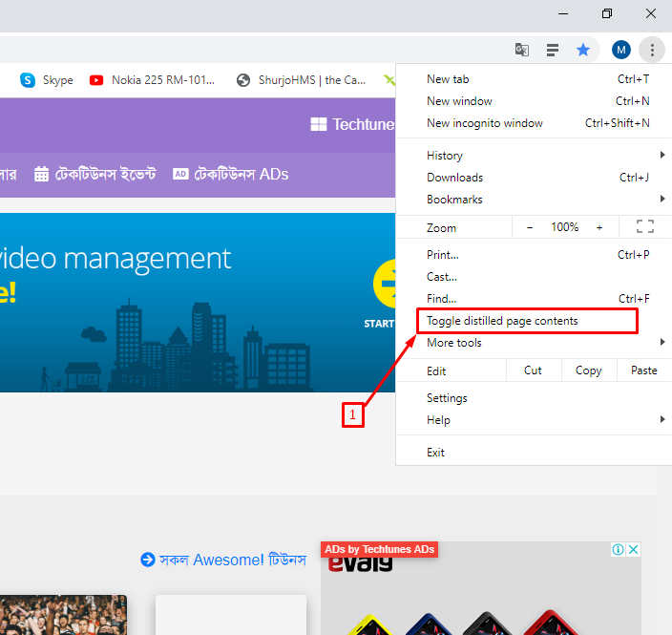
Task: Click the reader mode lines icon
Action: [x=553, y=50]
